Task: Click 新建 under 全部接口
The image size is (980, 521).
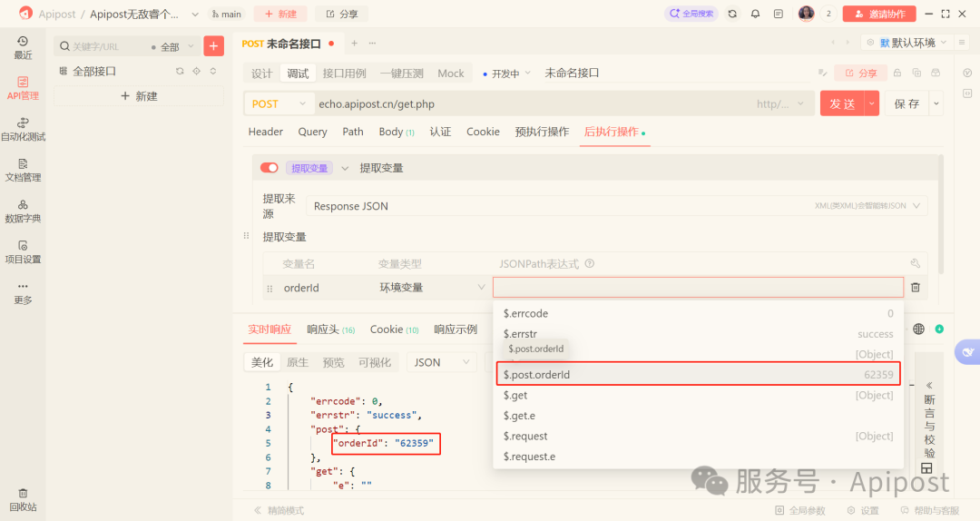Action: pos(139,96)
